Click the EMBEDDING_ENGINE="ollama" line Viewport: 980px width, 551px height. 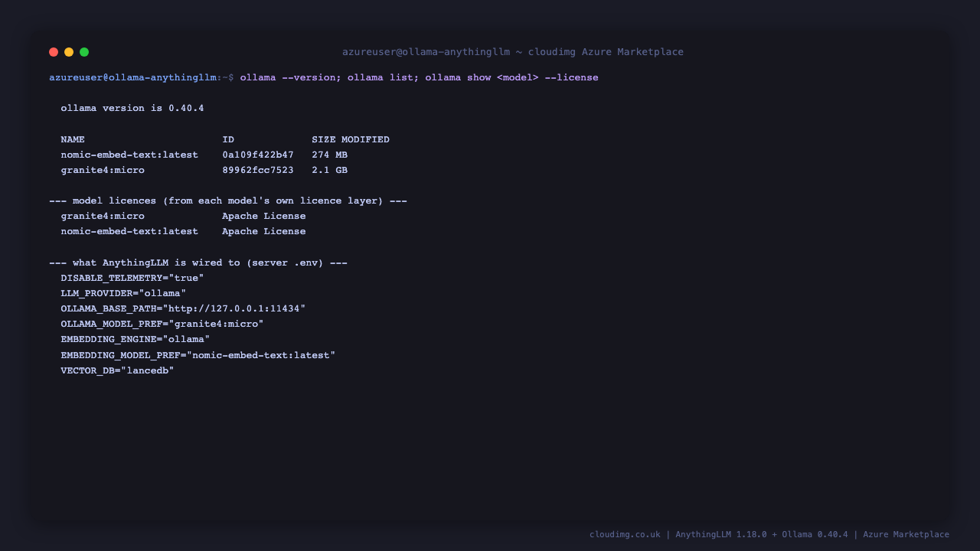(x=136, y=339)
